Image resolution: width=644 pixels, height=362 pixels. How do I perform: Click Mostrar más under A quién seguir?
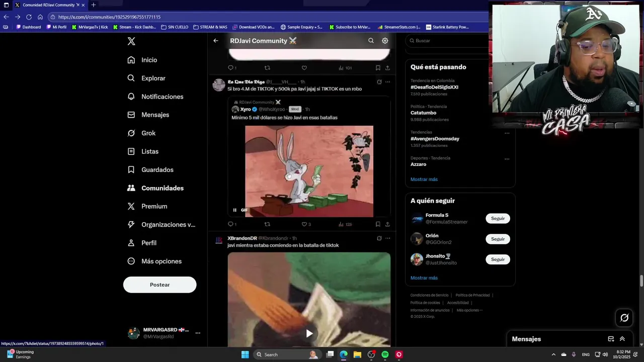424,278
